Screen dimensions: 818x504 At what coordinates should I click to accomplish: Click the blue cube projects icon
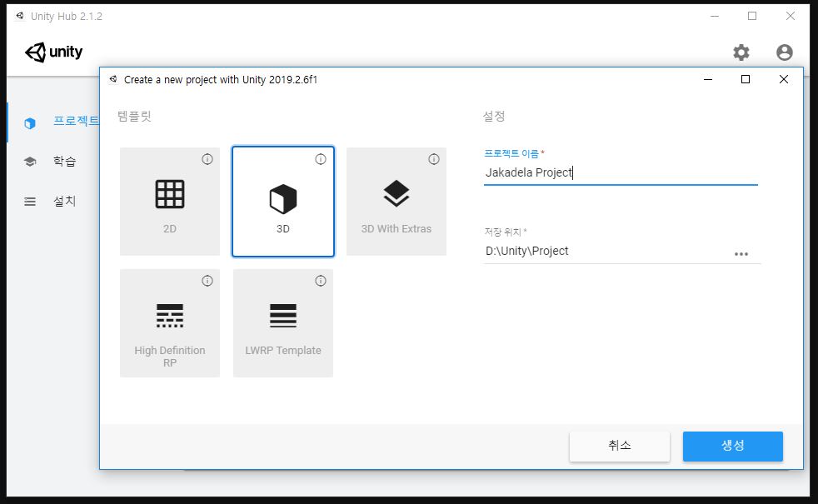(x=30, y=123)
